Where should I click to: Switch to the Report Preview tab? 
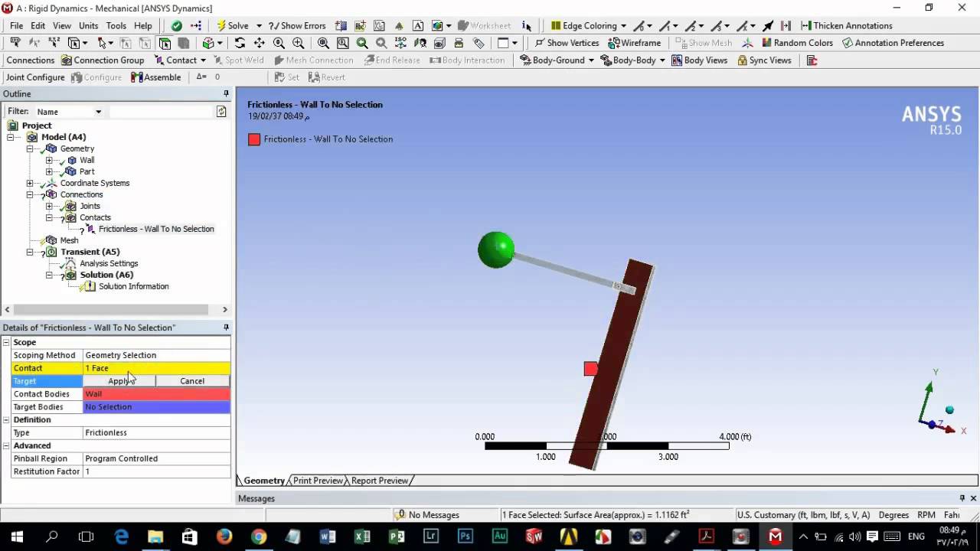(380, 481)
